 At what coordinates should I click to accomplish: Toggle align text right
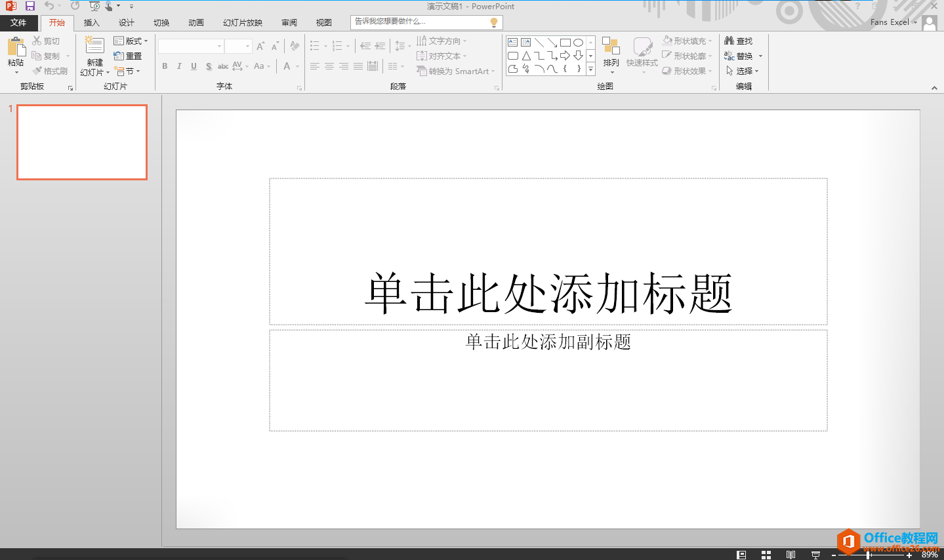pyautogui.click(x=344, y=66)
